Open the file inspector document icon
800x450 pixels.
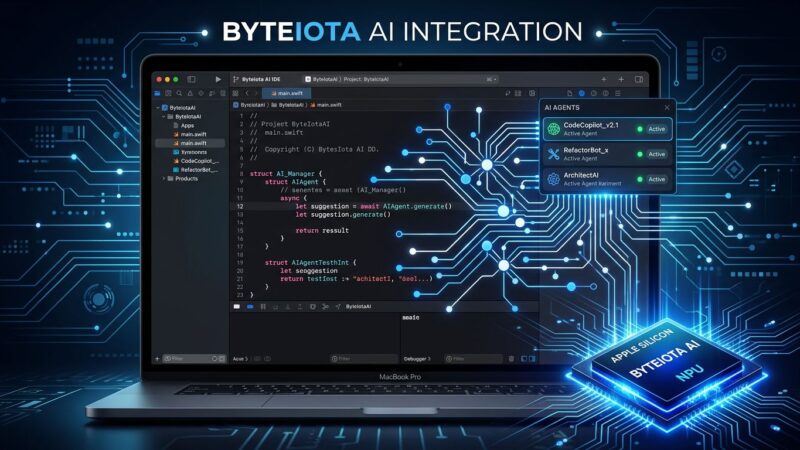(570, 93)
